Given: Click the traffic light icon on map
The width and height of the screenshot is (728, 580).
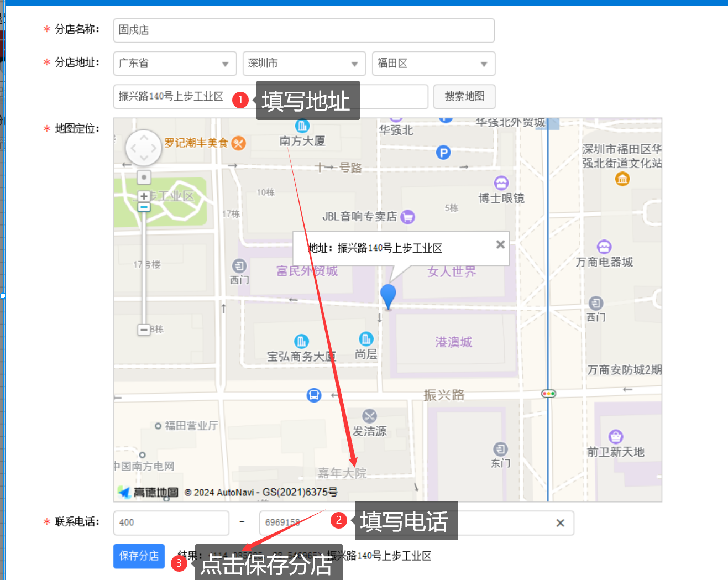Looking at the screenshot, I should (x=548, y=394).
